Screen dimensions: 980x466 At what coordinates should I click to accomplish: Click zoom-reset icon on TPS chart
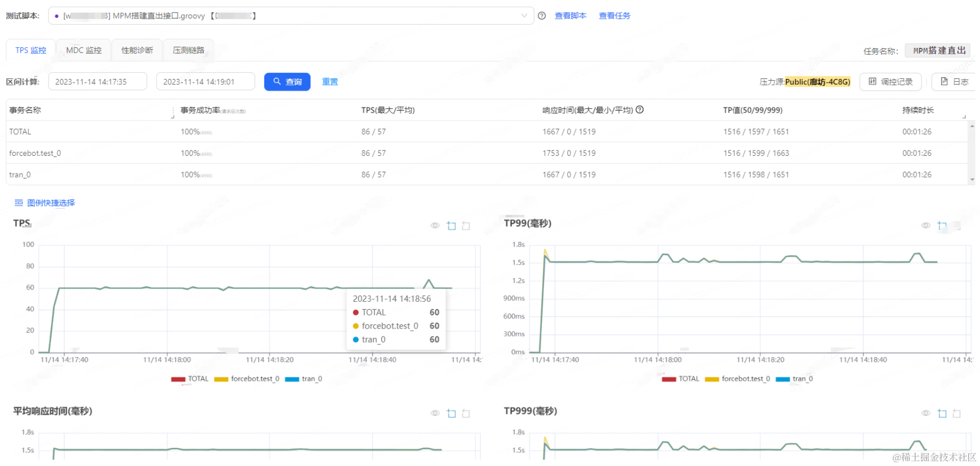tap(466, 225)
